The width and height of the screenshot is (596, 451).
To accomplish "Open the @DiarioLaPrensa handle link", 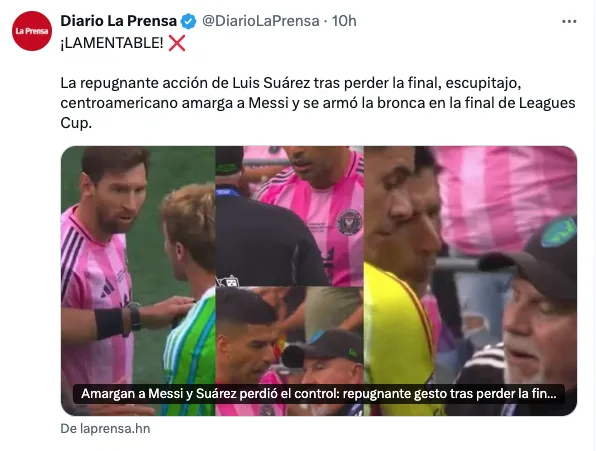I will tap(260, 21).
